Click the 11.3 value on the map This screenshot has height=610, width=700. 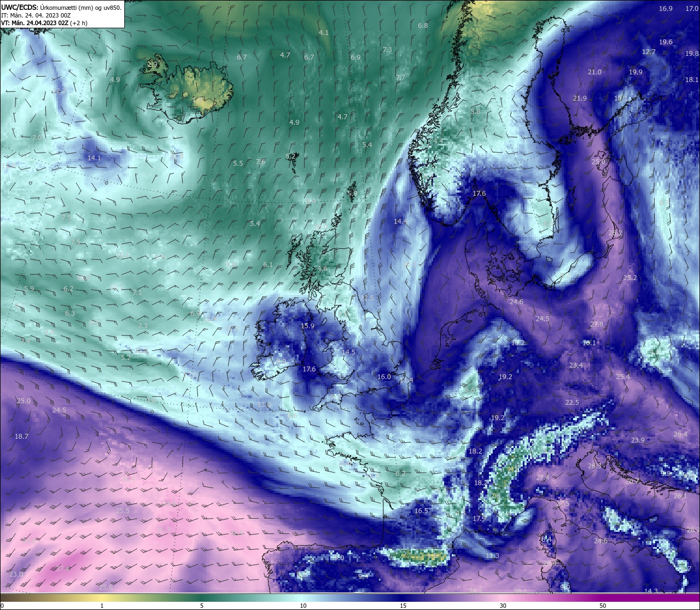point(492,556)
